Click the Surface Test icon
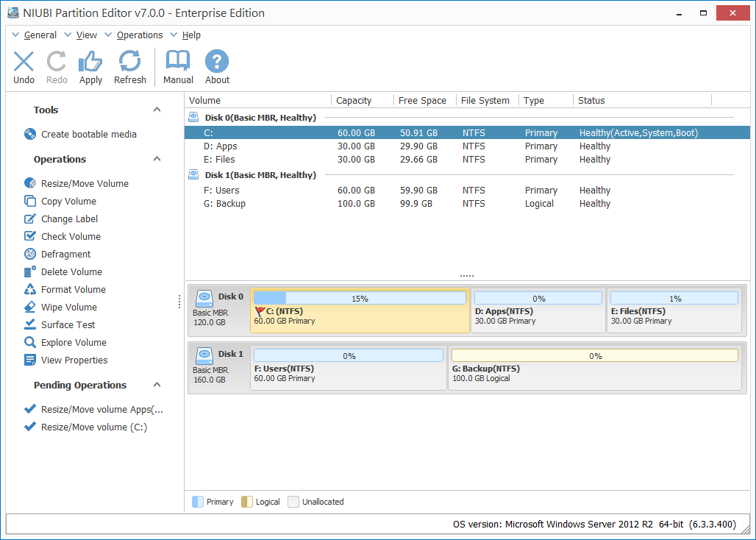 point(30,324)
